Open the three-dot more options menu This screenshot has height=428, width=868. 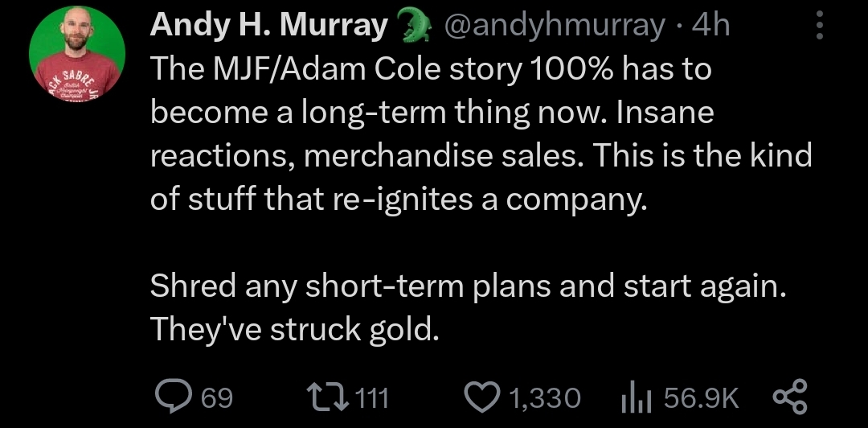pos(820,26)
